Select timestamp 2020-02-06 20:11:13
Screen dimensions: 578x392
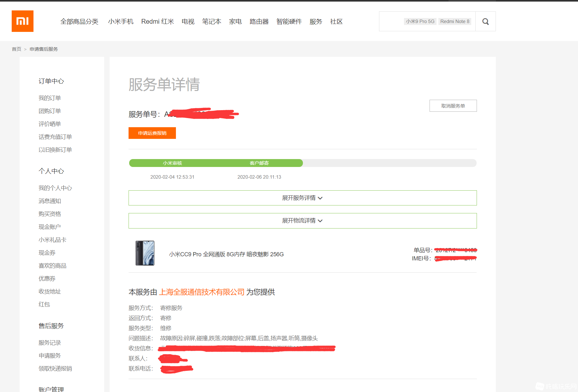pos(259,177)
